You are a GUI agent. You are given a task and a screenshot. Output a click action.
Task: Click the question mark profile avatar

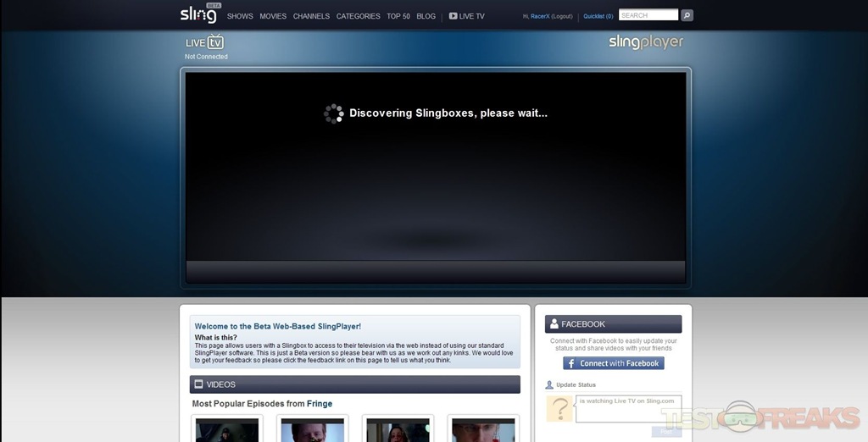pos(559,409)
